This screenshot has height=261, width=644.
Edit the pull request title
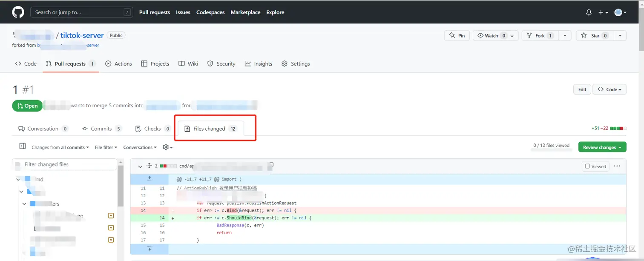coord(582,89)
